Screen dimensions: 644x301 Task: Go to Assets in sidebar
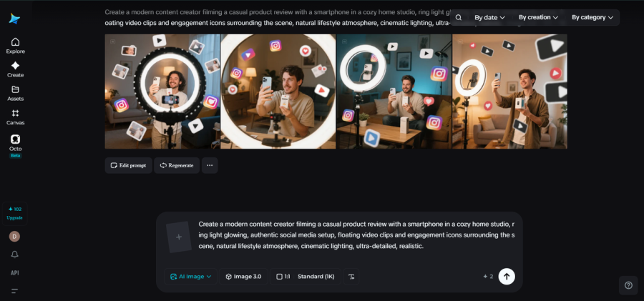[15, 93]
